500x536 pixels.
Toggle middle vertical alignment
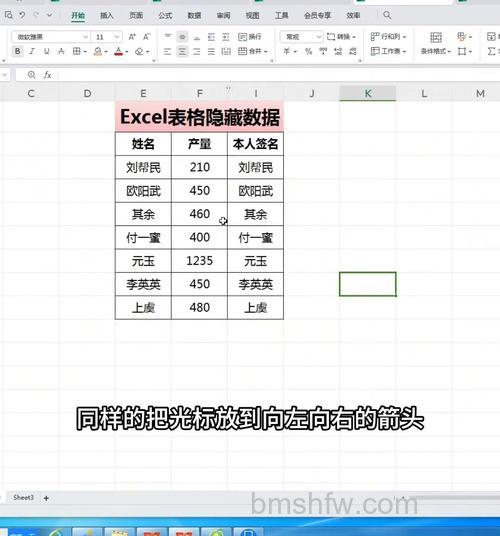182,37
